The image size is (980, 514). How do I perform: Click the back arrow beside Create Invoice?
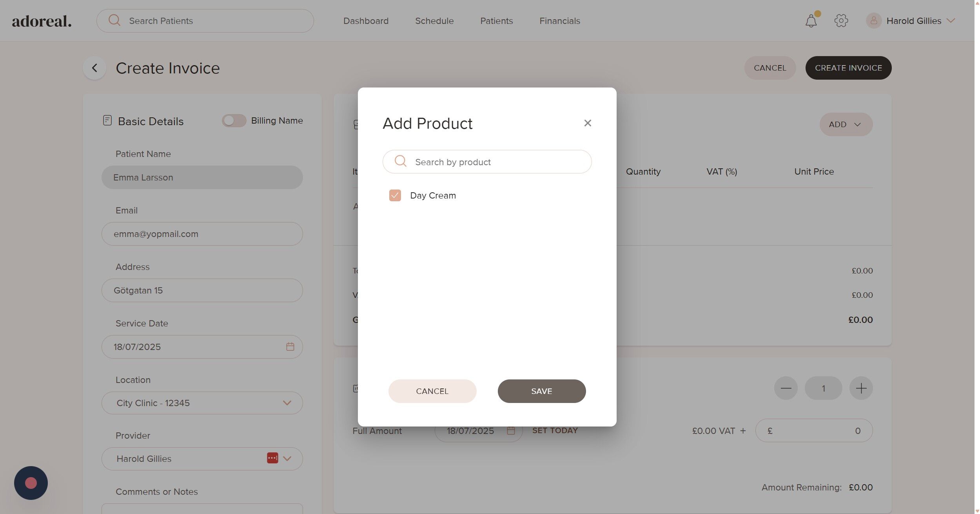tap(94, 68)
